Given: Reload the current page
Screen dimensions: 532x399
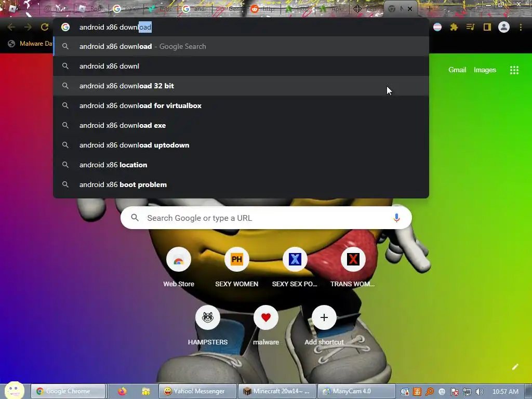Looking at the screenshot, I should (x=45, y=27).
